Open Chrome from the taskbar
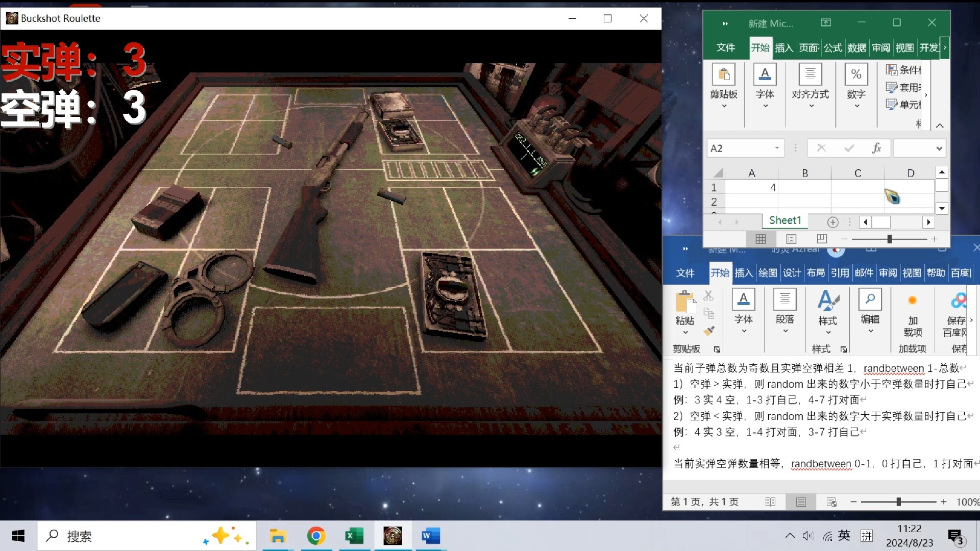The height and width of the screenshot is (551, 980). (316, 536)
